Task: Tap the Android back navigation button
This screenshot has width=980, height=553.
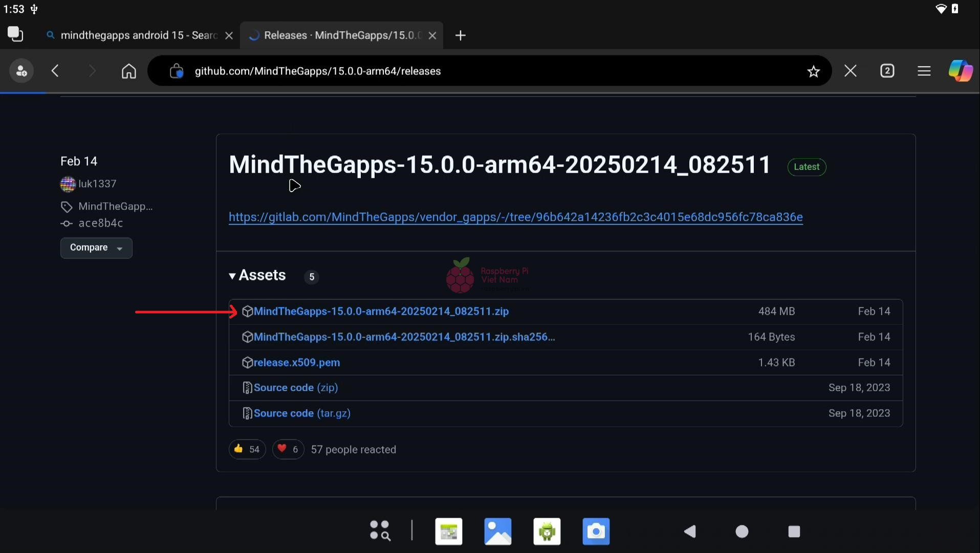Action: (690, 531)
